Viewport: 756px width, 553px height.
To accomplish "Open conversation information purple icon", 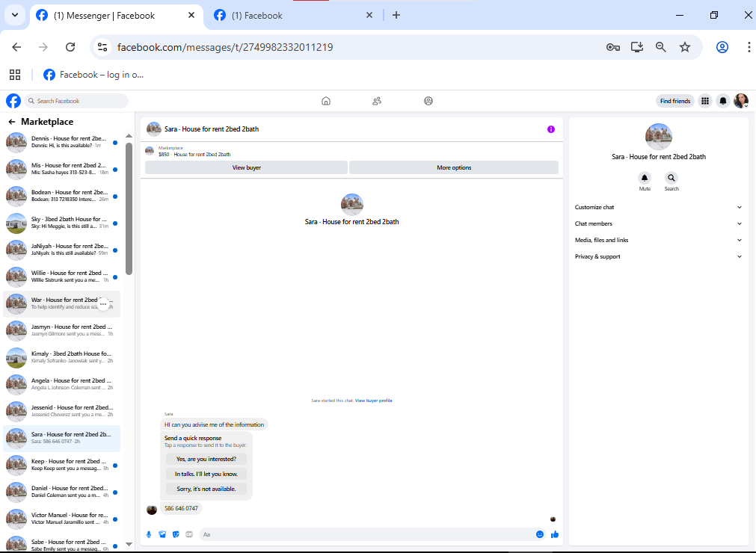I will [551, 129].
